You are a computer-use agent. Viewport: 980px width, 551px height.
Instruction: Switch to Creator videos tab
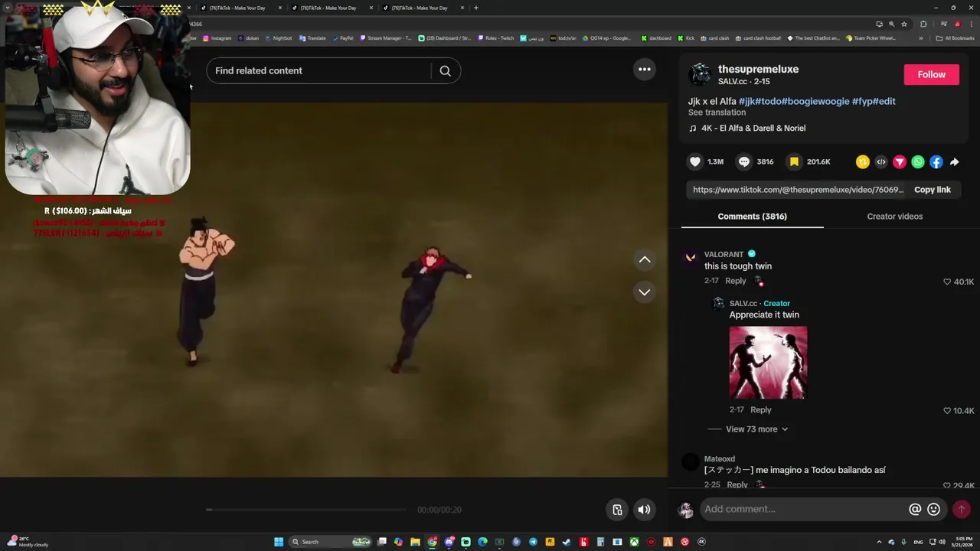(894, 217)
